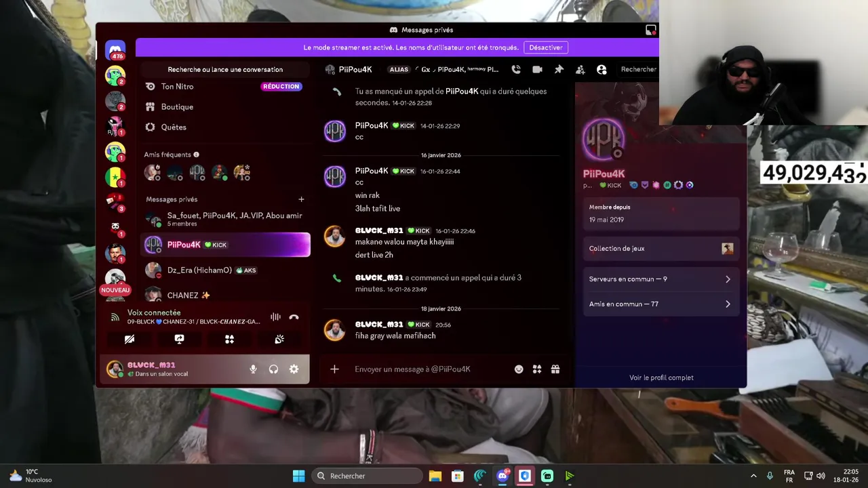The image size is (868, 488).
Task: Open the emoji picker
Action: click(519, 369)
